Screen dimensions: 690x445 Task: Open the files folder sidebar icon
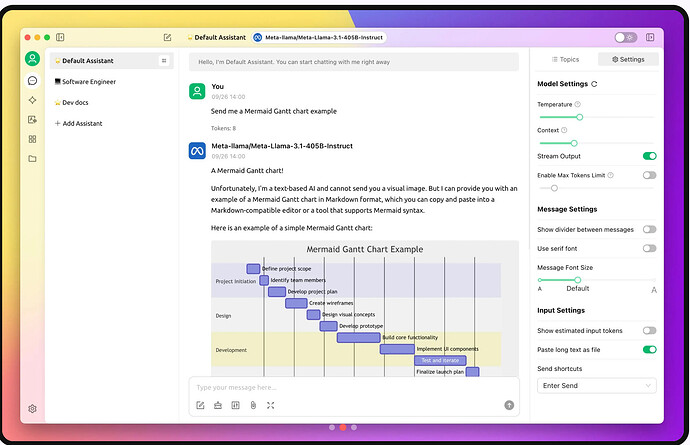click(x=32, y=158)
